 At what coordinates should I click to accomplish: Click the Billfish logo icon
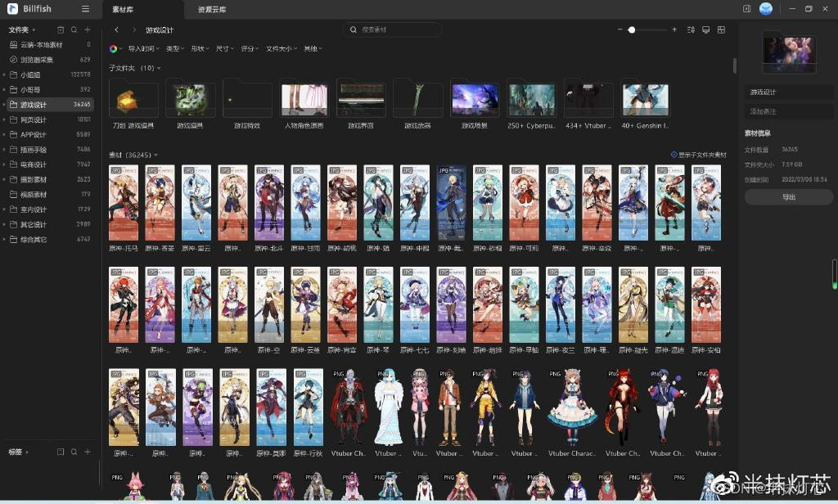point(13,8)
